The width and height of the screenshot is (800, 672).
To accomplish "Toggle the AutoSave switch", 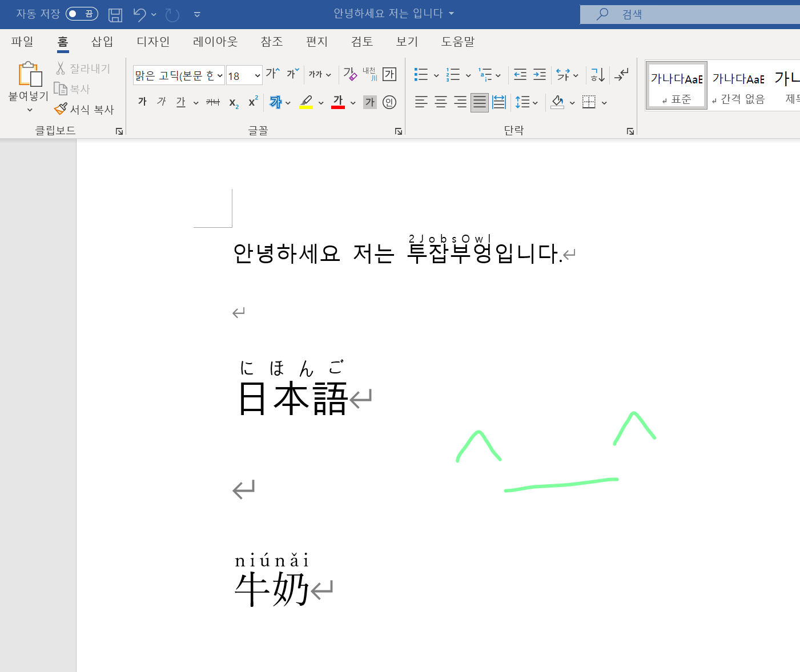I will coord(82,14).
